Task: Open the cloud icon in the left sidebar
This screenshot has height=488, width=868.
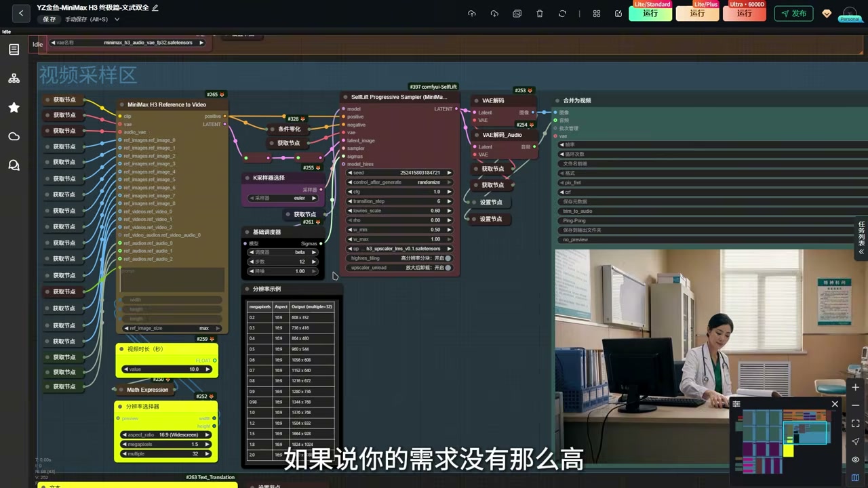Action: point(14,136)
